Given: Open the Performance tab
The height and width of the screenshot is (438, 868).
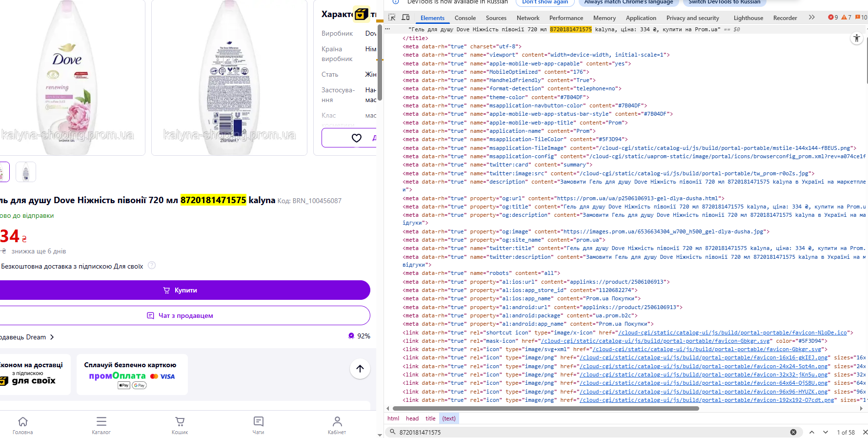Looking at the screenshot, I should coord(566,18).
